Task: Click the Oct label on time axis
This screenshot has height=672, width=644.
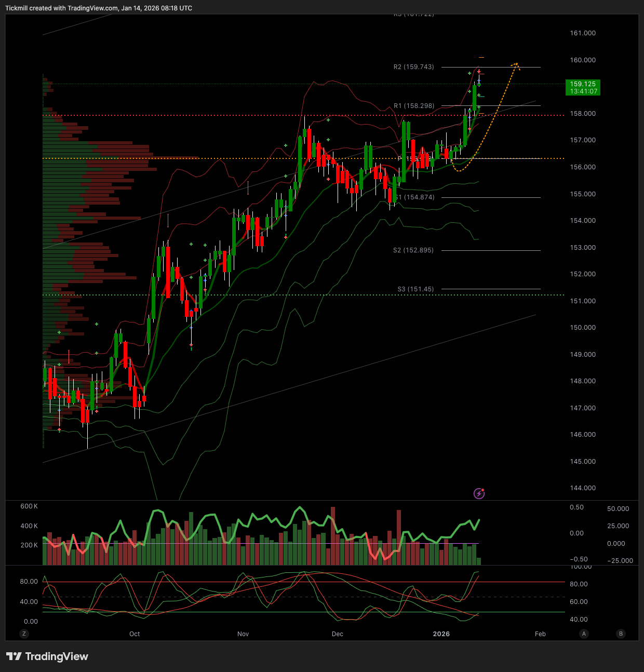Action: point(135,634)
